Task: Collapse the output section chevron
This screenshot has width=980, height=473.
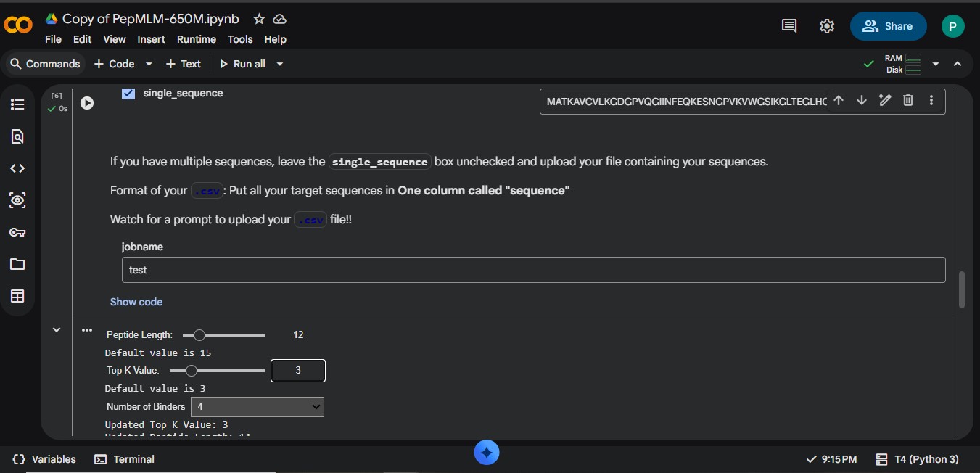Action: point(57,330)
